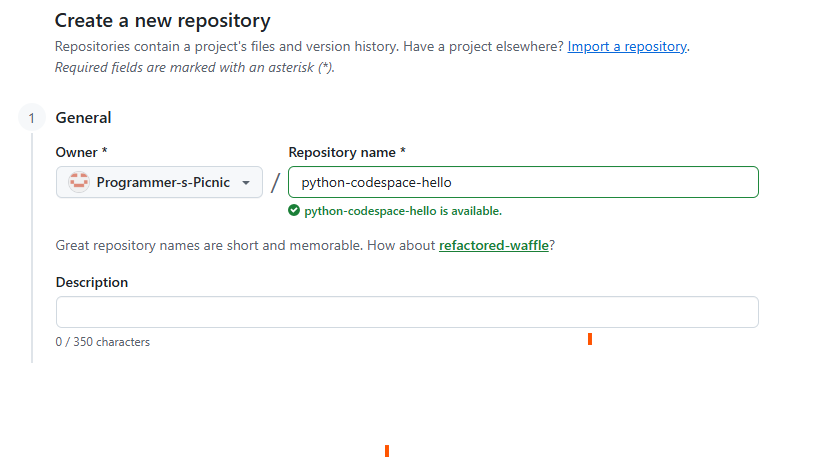Click the 'Owner *' label
830x458 pixels.
tap(82, 152)
